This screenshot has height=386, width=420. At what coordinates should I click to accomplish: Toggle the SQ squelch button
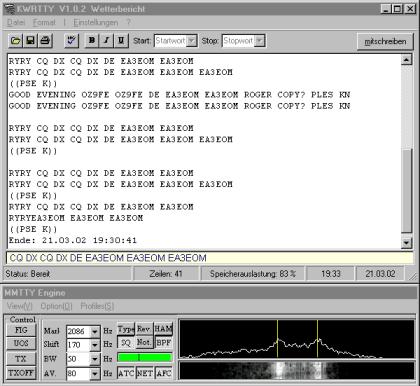pos(126,342)
